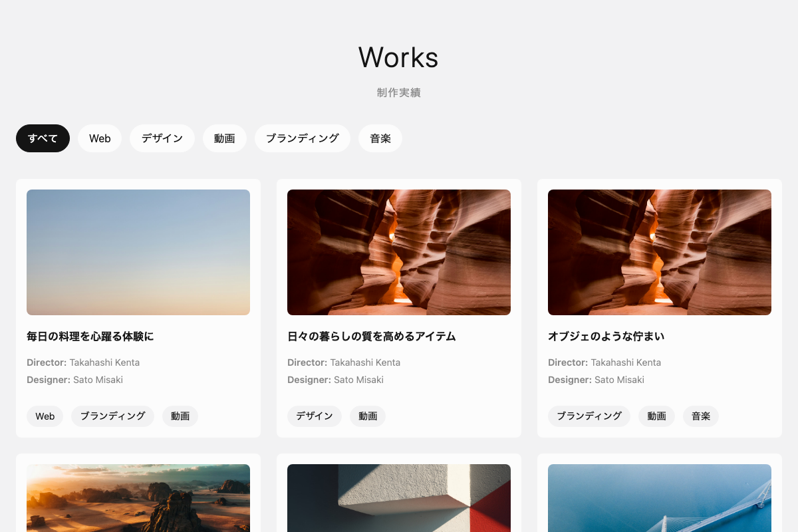Click Designer line in 毎日の料理 card
This screenshot has width=798, height=532.
(x=74, y=380)
